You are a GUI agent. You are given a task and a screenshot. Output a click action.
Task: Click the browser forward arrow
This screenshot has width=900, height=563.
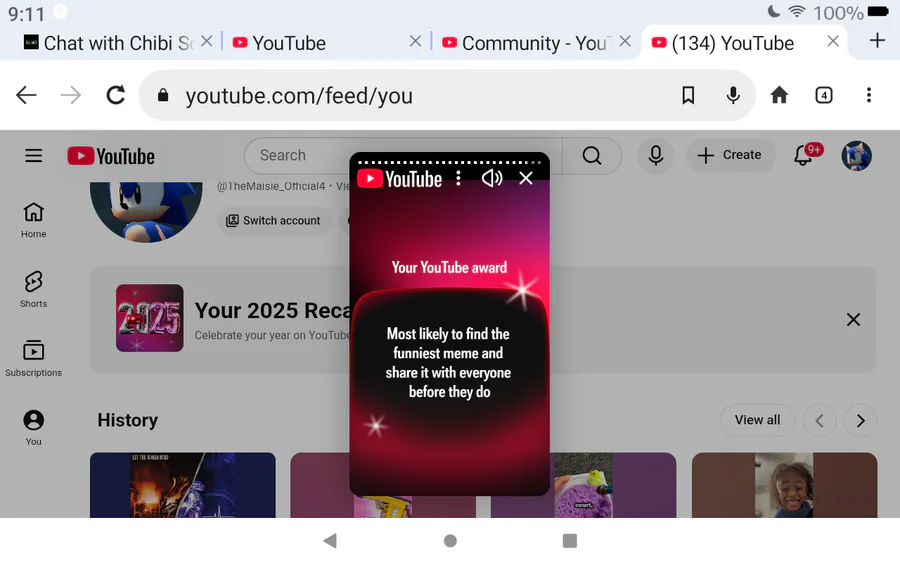[71, 95]
